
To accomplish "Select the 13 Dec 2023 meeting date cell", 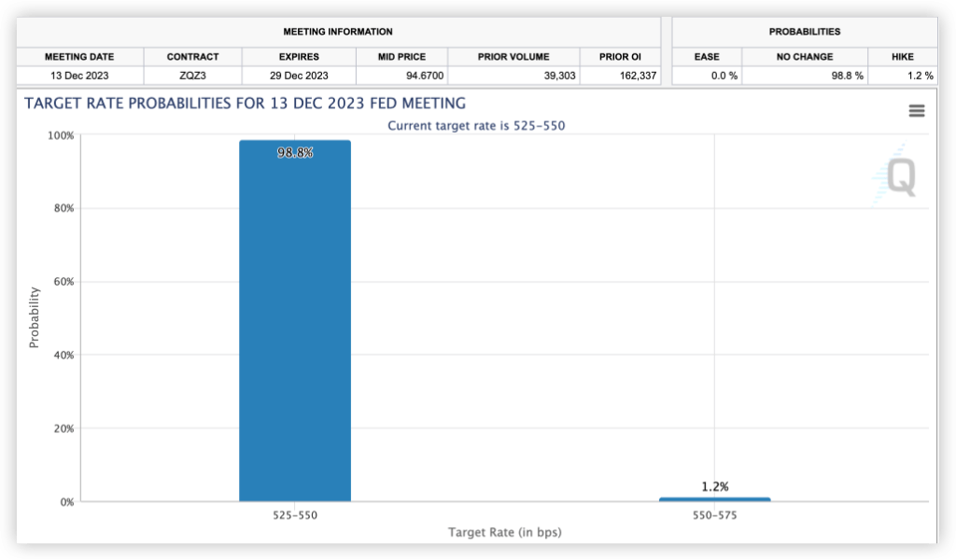I will (79, 75).
